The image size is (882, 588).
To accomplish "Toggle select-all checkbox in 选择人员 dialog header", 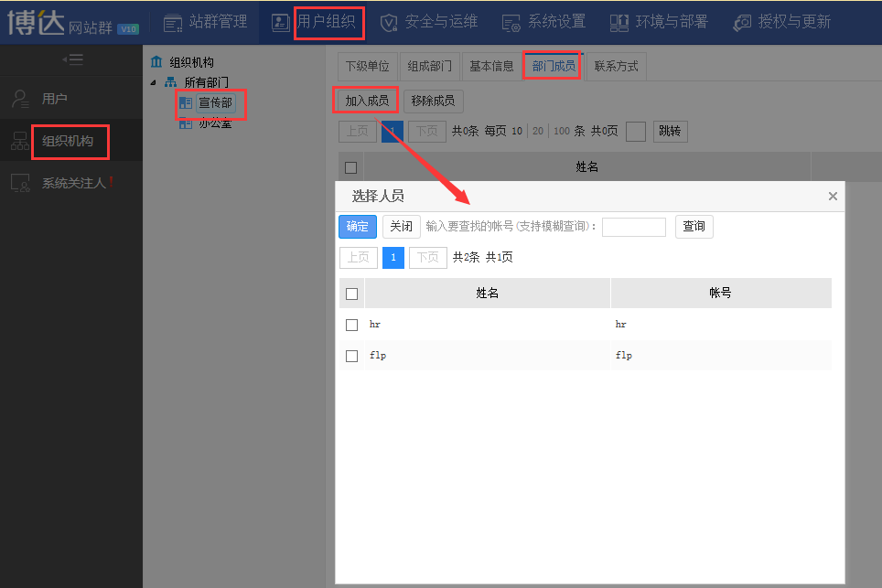I will click(351, 294).
